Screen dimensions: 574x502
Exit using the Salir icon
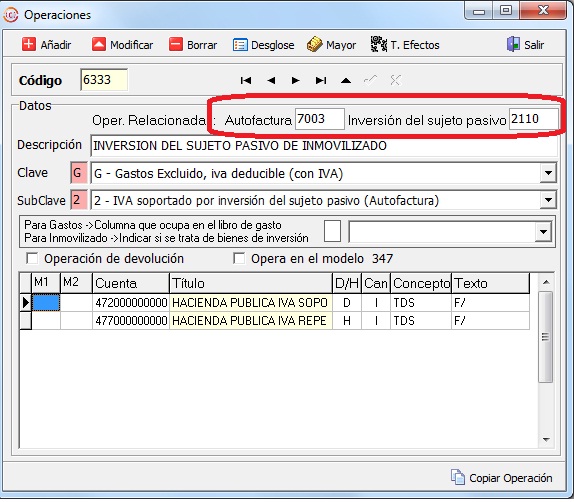[513, 44]
